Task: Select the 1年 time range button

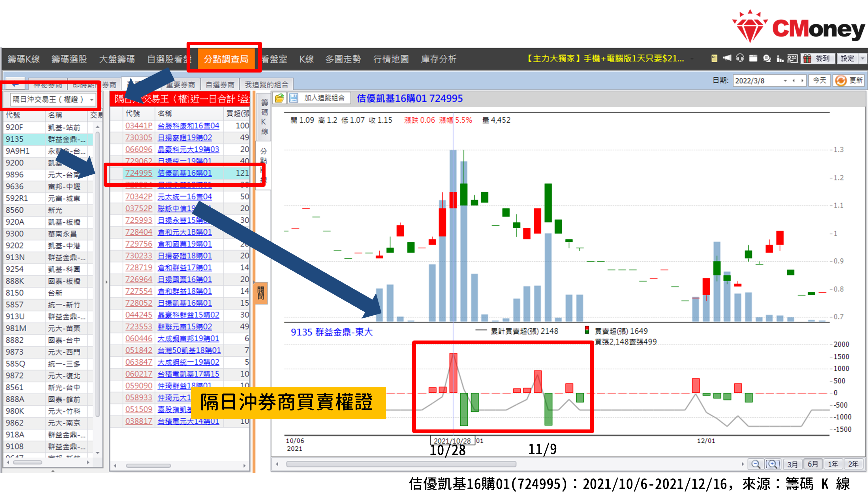Action: [833, 464]
